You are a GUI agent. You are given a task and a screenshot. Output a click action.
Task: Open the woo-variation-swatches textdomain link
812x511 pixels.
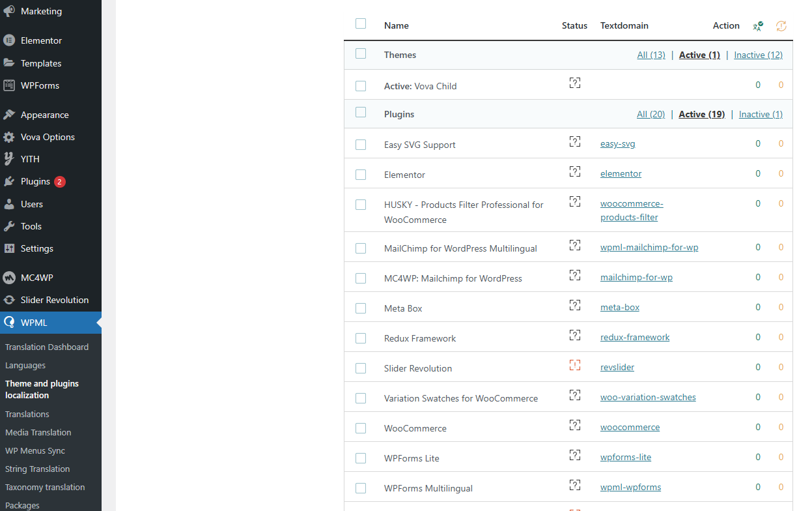[648, 397]
